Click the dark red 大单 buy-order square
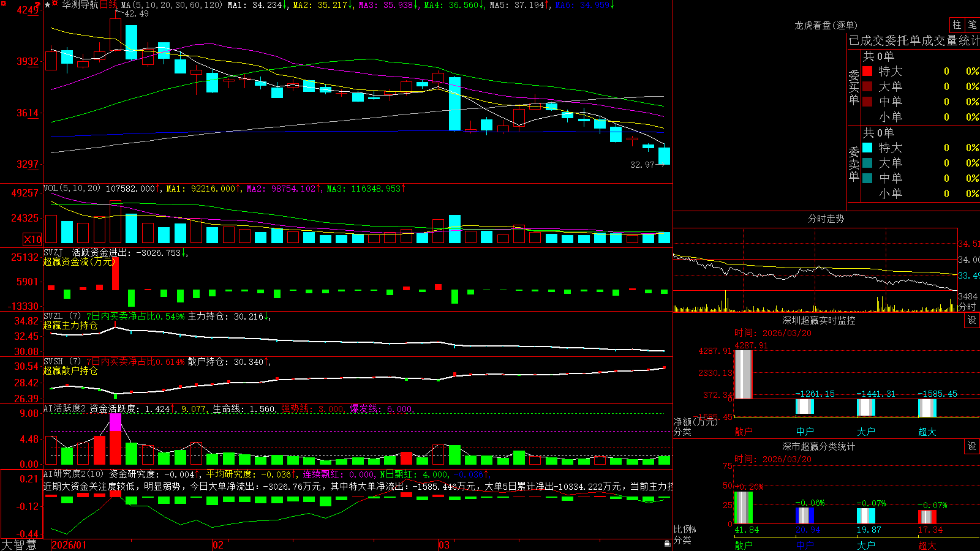The image size is (980, 551). pos(867,86)
